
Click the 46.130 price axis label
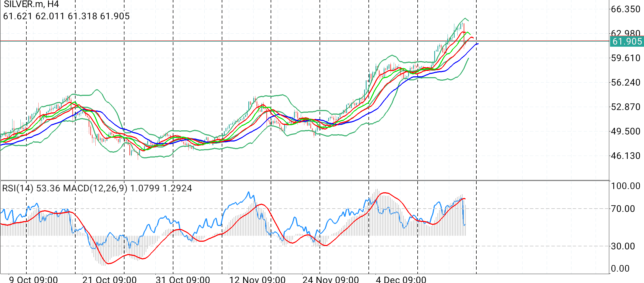[626, 156]
